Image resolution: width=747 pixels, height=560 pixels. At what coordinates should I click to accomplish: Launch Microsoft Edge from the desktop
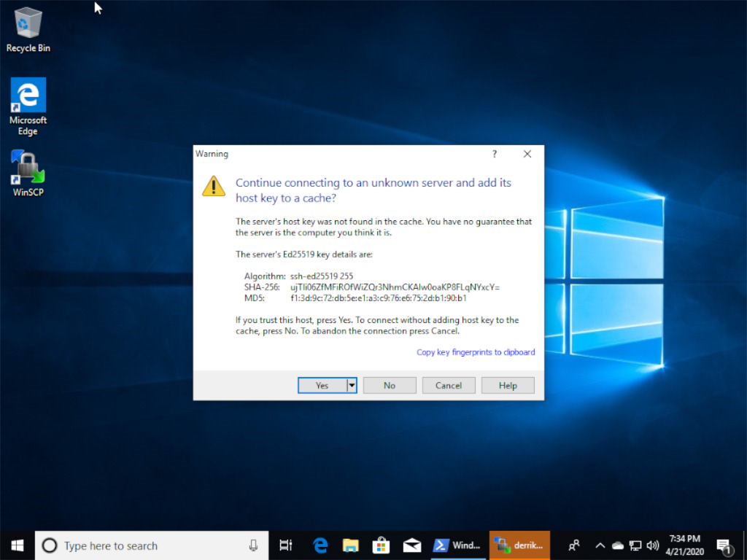pos(27,98)
